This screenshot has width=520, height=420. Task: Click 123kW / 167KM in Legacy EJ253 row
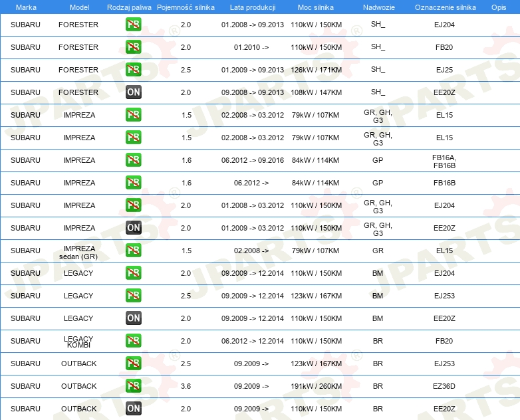point(316,296)
